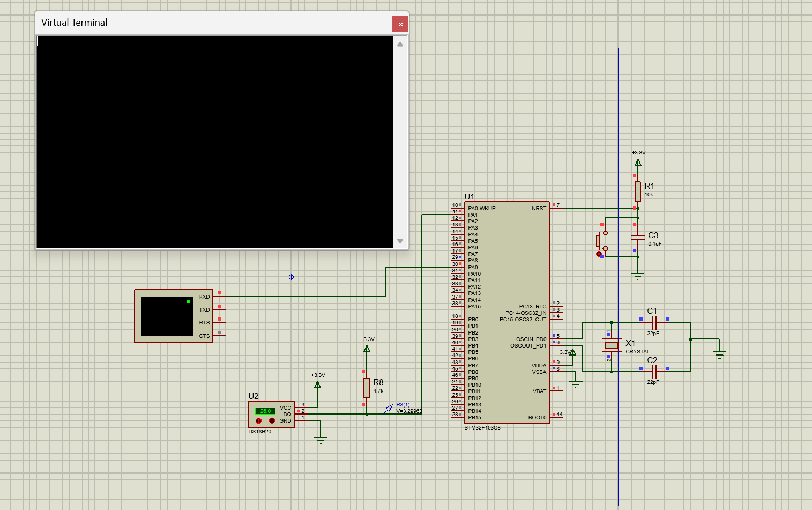The height and width of the screenshot is (510, 812).
Task: Select the ground symbol at the VSSA pin
Action: click(575, 384)
